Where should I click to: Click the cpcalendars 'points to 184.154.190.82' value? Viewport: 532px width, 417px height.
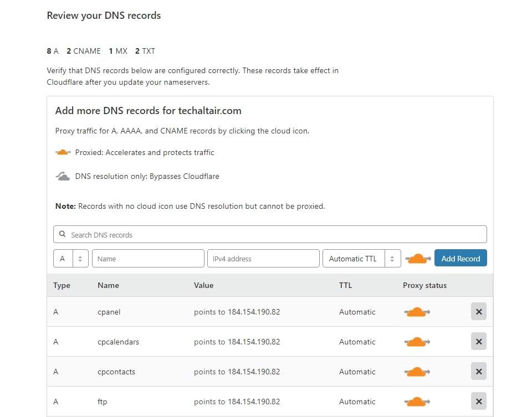click(237, 342)
